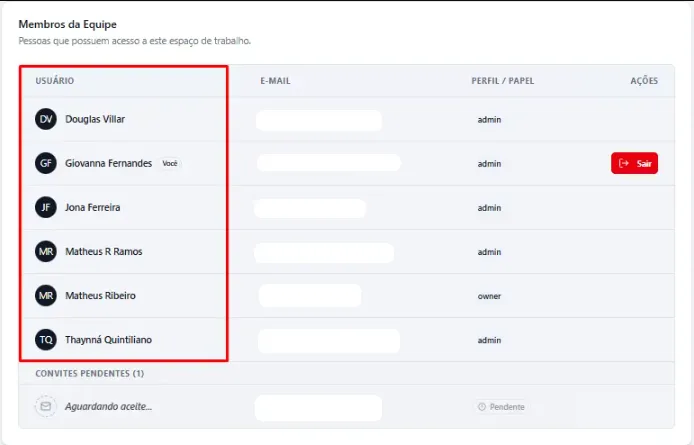
Task: Click the E-MAIL column header
Action: click(275, 81)
